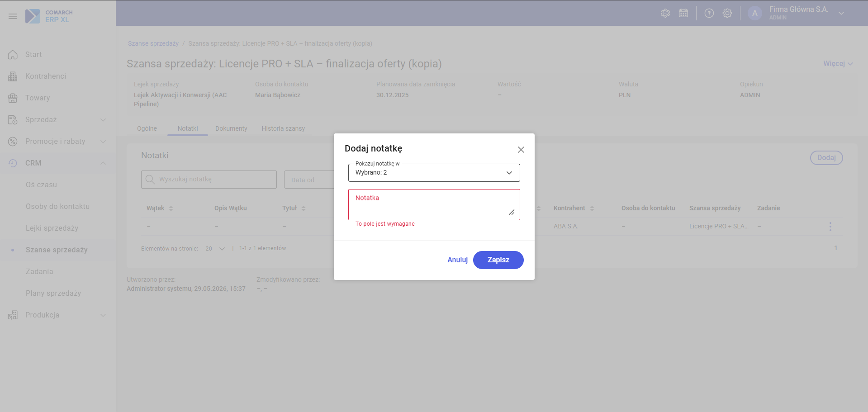Switch to the Dokumenty tab
This screenshot has width=868, height=412.
[231, 128]
